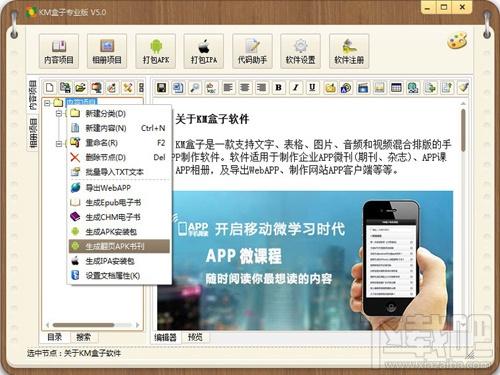The width and height of the screenshot is (500, 375).
Task: Choose 生成CHM电子书 menu entry
Action: click(x=119, y=217)
